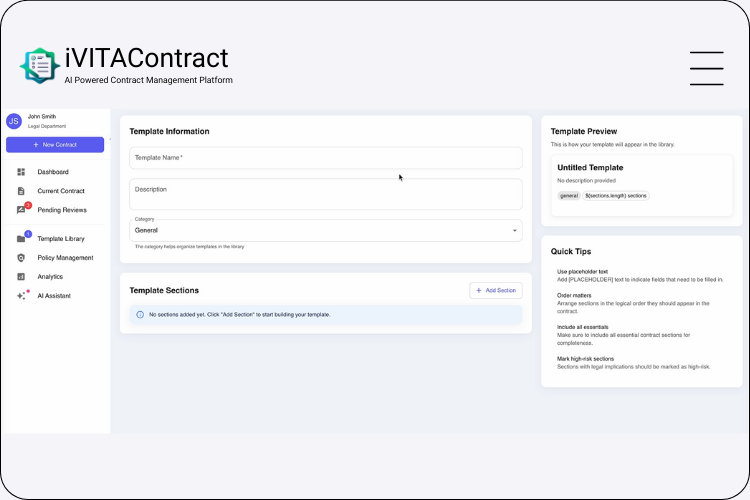Click the iVITAContract logo icon
Image resolution: width=750 pixels, height=500 pixels.
coord(40,65)
